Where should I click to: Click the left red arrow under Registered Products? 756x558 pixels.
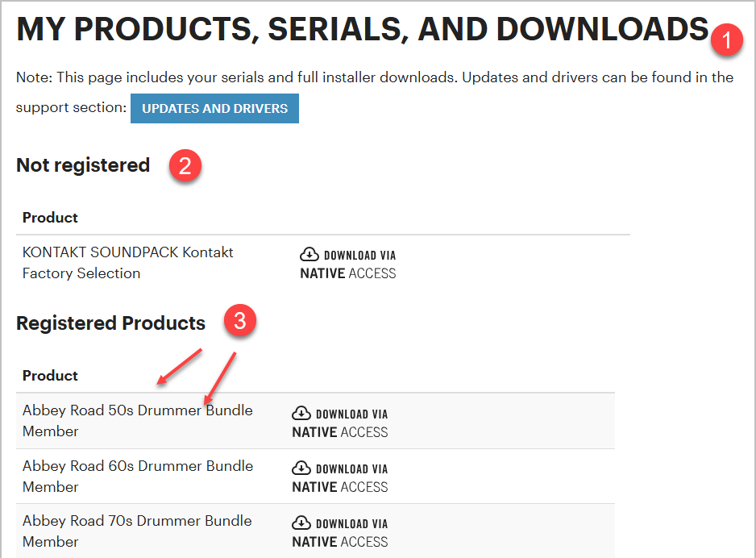179,366
